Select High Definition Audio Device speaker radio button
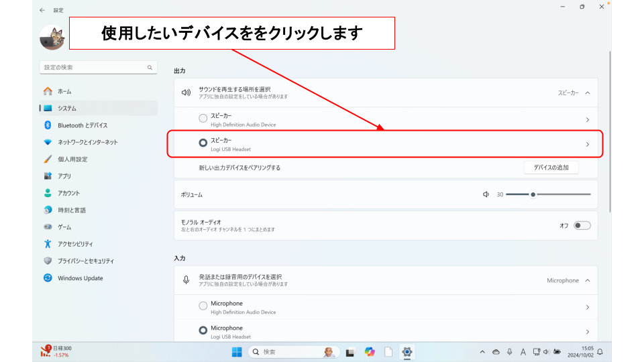 (x=203, y=119)
